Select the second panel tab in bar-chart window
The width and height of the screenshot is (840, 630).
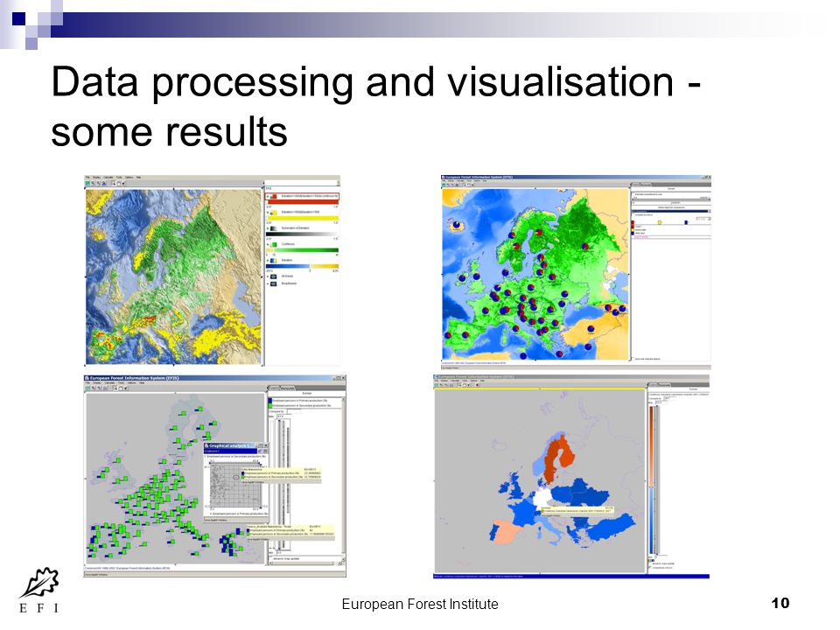[288, 388]
